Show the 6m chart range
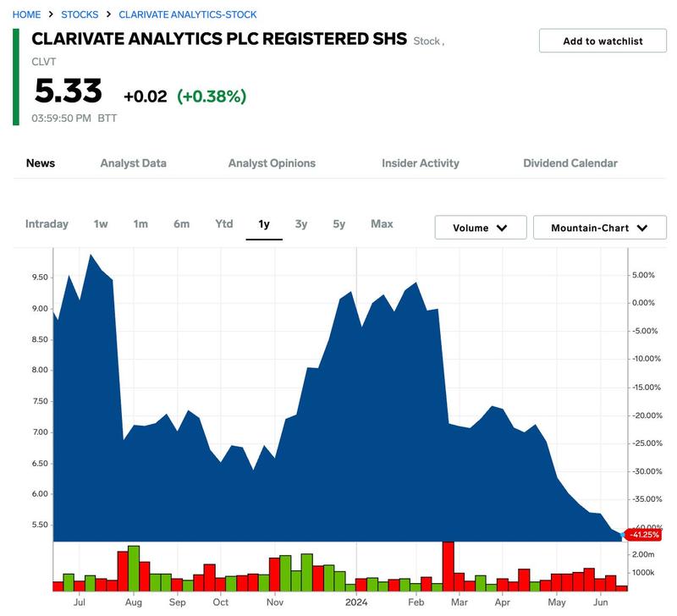Image resolution: width=677 pixels, height=616 pixels. pyautogui.click(x=181, y=224)
